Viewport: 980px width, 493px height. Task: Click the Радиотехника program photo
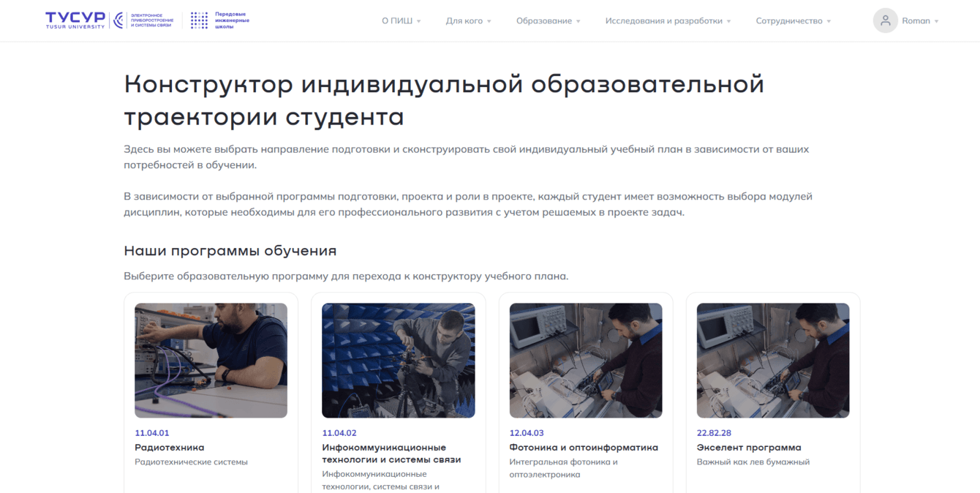click(x=211, y=361)
